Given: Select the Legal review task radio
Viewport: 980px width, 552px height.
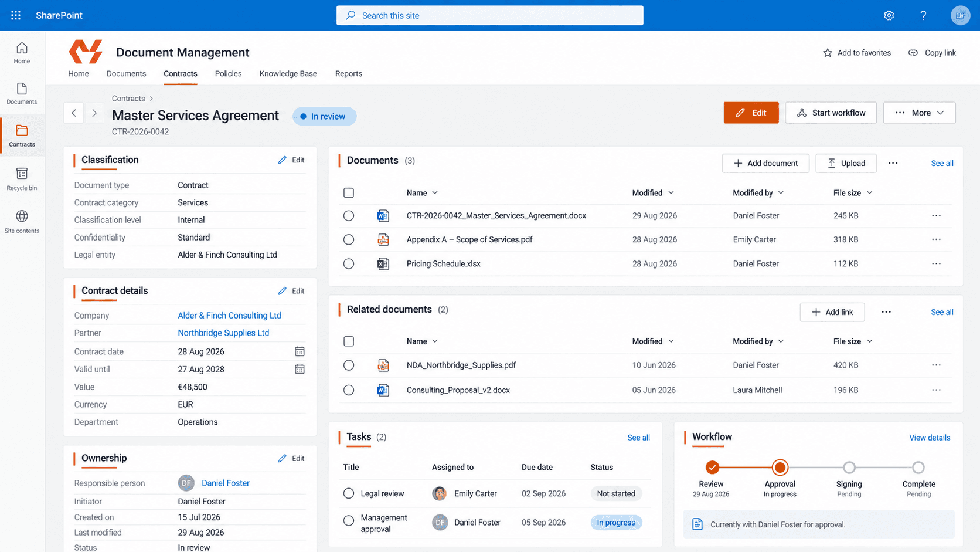Looking at the screenshot, I should pyautogui.click(x=349, y=493).
